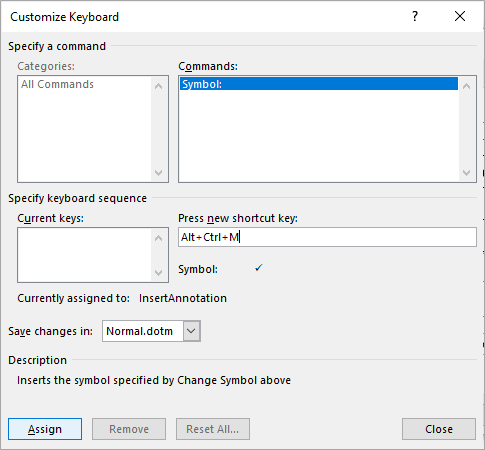Click the Current keys: label
The image size is (485, 450).
click(x=51, y=218)
